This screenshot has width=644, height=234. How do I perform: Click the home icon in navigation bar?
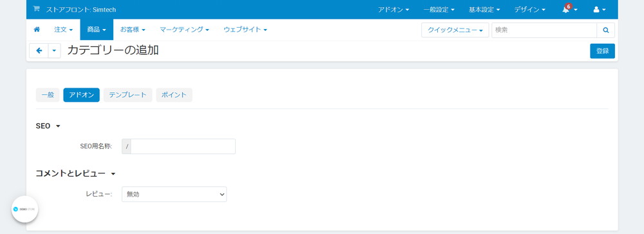pos(37,30)
